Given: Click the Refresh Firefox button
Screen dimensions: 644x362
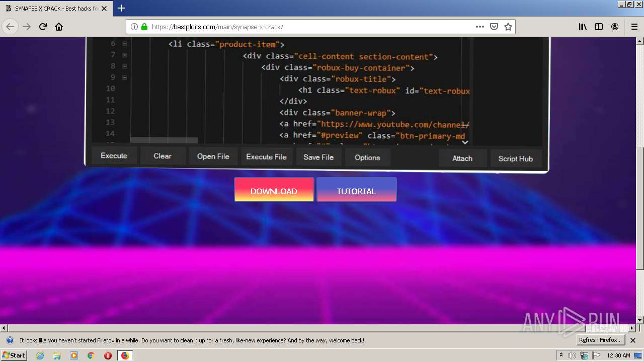Looking at the screenshot, I should pyautogui.click(x=600, y=340).
